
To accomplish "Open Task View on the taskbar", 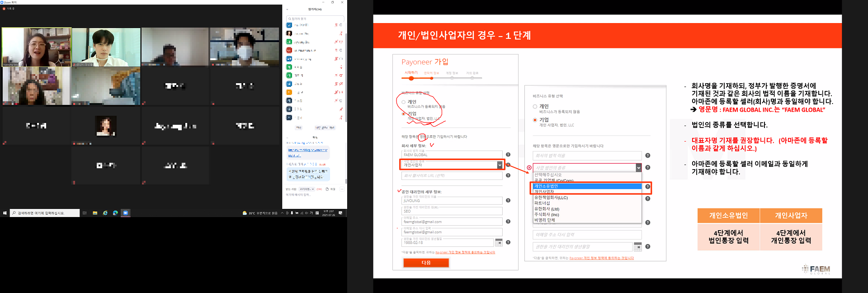I will [x=84, y=213].
